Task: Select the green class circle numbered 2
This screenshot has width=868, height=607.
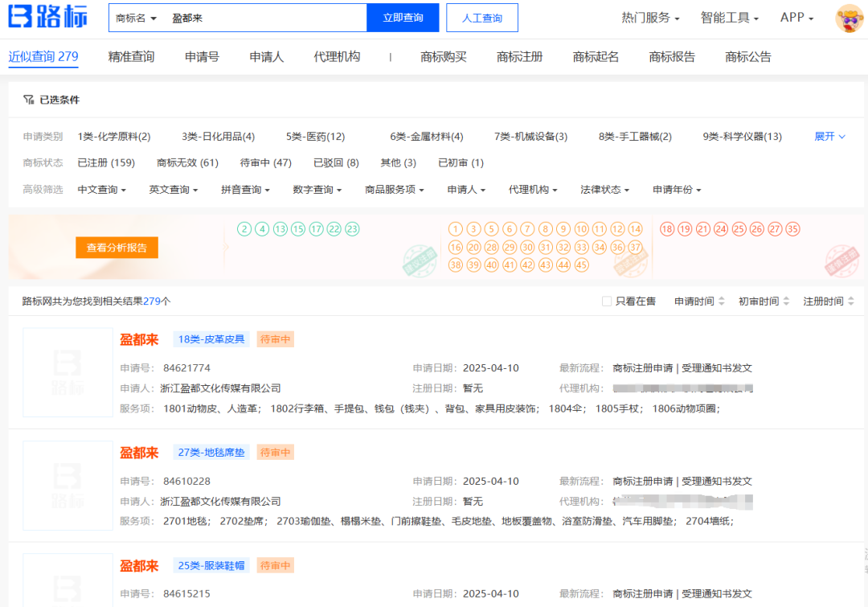Action: pos(244,229)
